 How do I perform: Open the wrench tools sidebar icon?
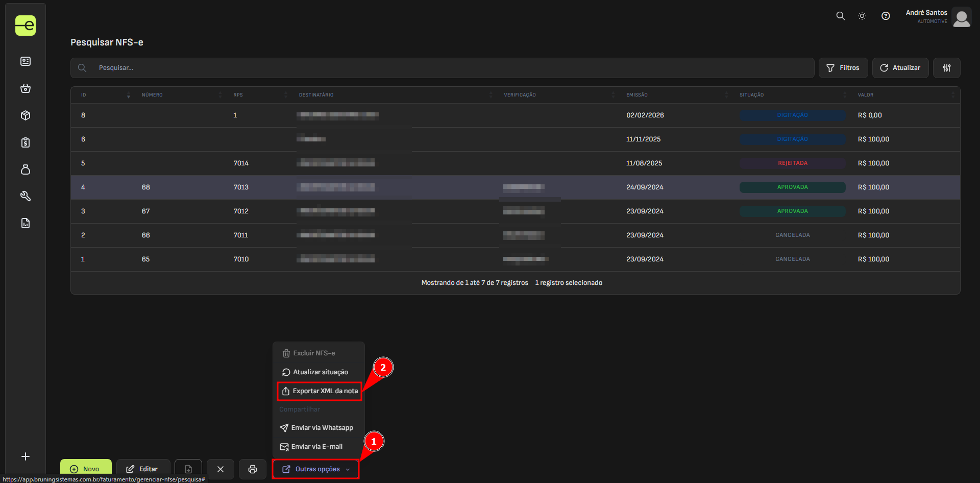tap(26, 196)
